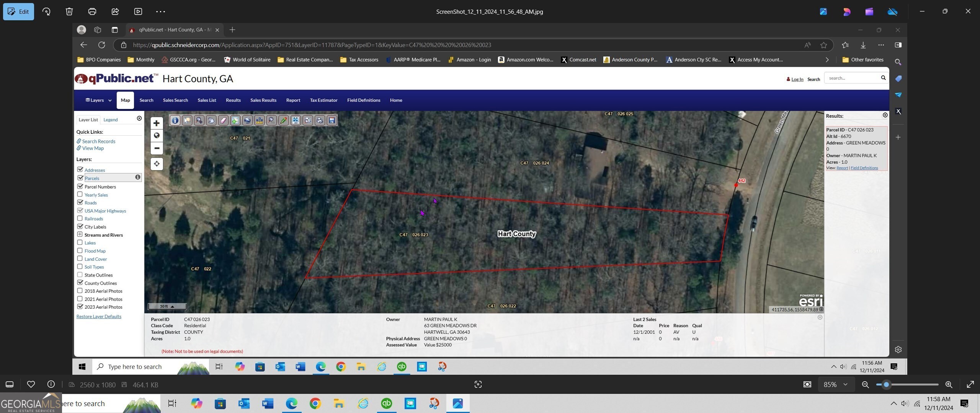Screen dimensions: 980x413
Task: Open the Other favorites folder
Action: [863, 60]
